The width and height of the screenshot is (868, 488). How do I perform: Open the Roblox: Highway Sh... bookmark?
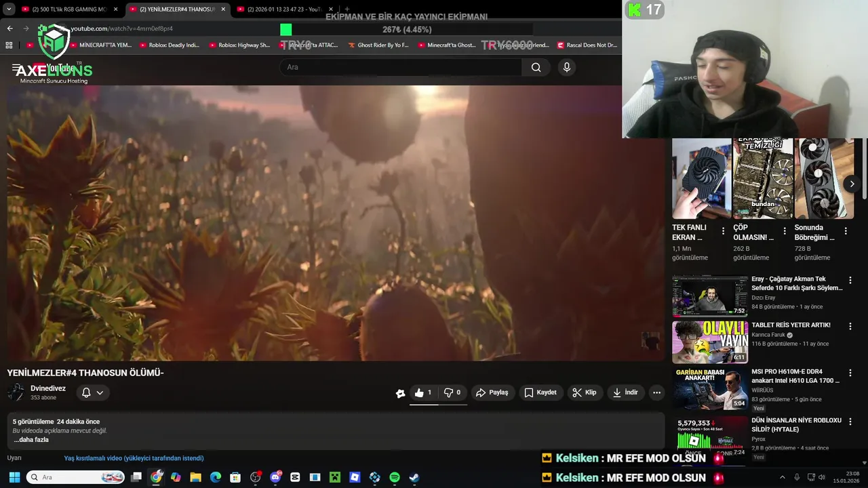click(x=239, y=45)
